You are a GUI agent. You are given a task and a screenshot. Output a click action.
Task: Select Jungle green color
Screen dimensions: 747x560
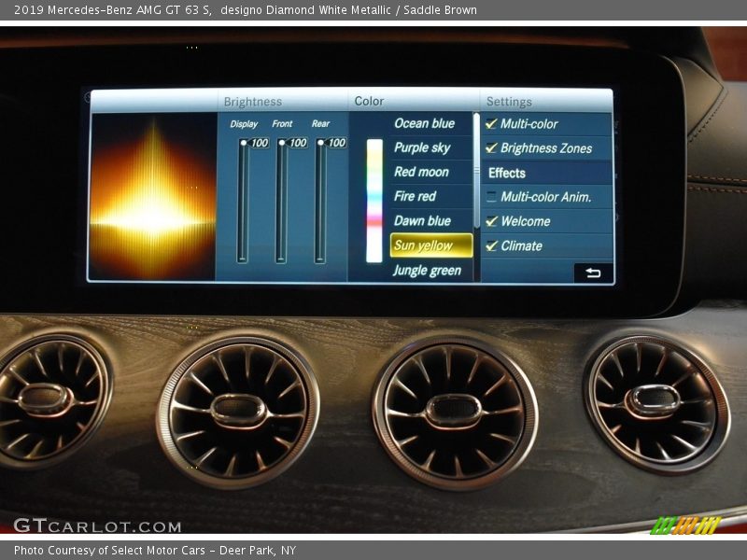[x=427, y=271]
